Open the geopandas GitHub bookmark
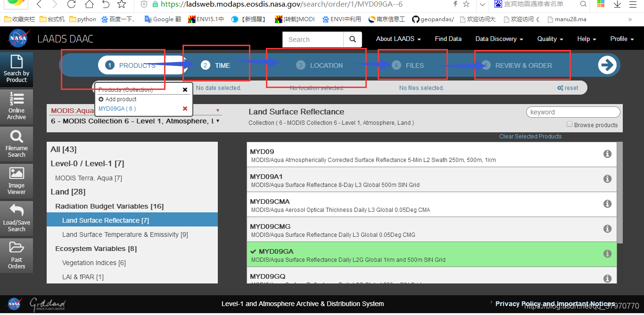The image size is (644, 315). click(433, 19)
